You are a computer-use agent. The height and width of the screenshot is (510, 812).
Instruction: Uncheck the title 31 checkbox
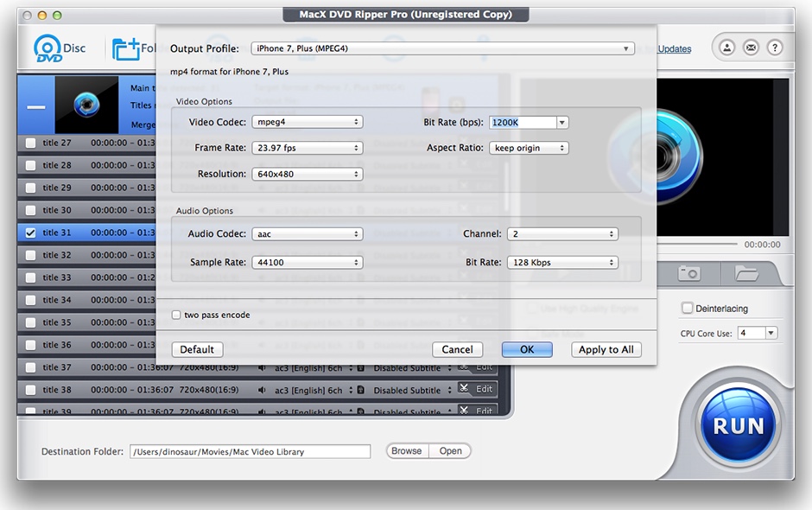coord(30,233)
